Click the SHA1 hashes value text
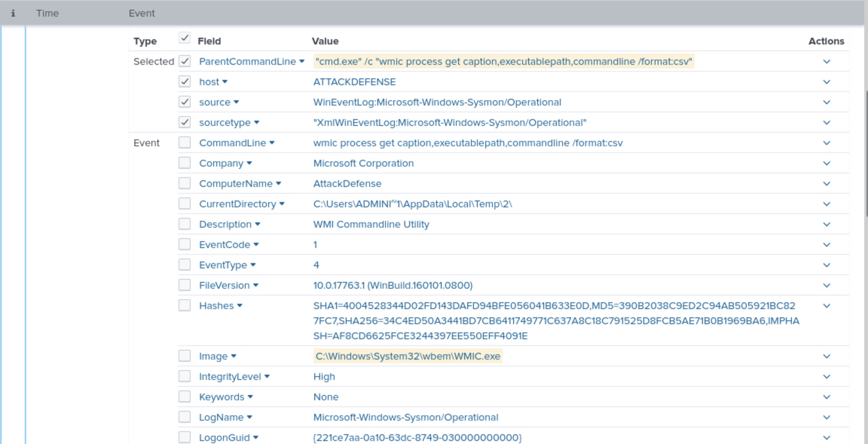 (x=556, y=321)
